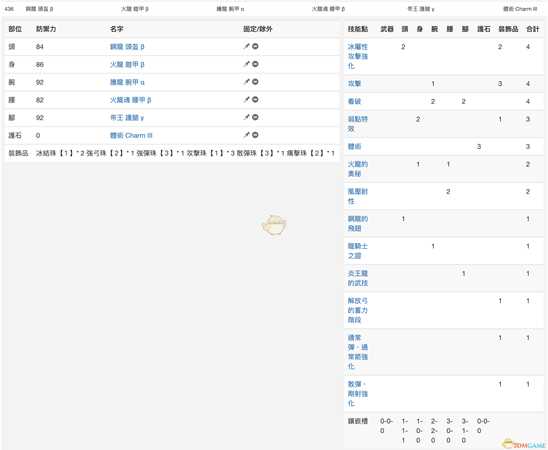Click the 合計 header in skill table
This screenshot has height=450, width=548.
533,29
